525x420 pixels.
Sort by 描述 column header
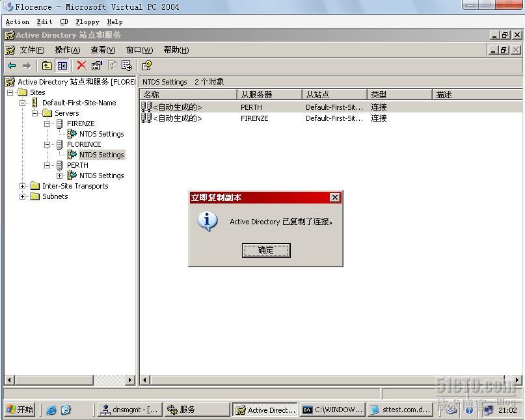pos(477,95)
